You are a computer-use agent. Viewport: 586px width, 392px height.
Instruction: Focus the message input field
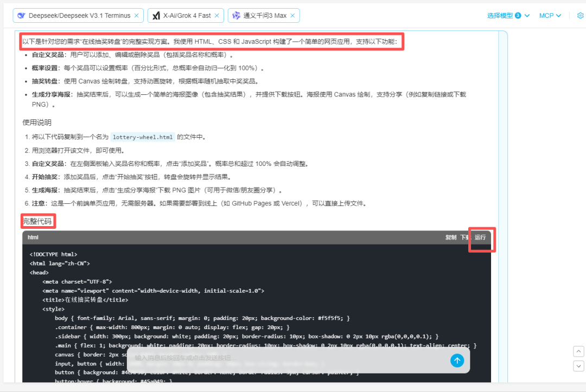point(288,358)
